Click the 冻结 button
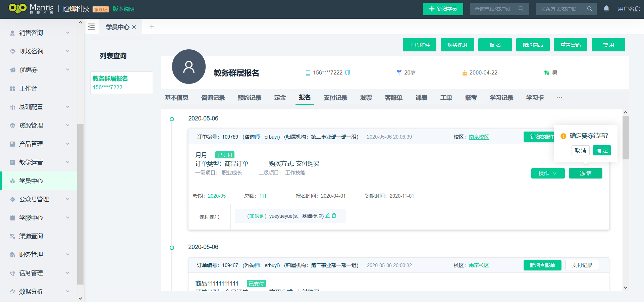 [x=585, y=173]
